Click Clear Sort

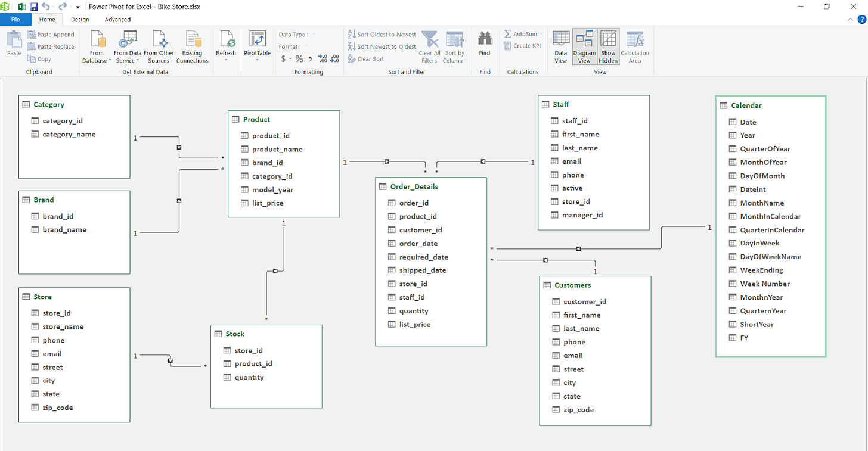[x=365, y=59]
